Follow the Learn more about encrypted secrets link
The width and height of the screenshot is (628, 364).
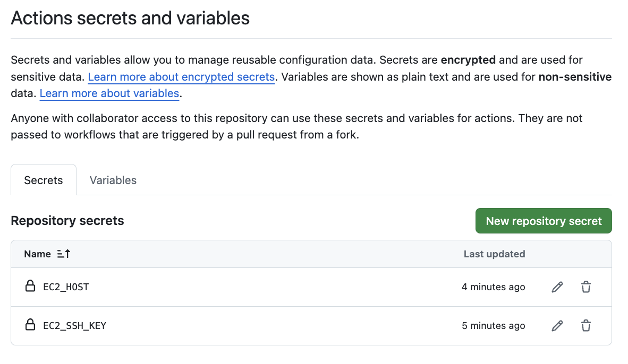pos(181,77)
